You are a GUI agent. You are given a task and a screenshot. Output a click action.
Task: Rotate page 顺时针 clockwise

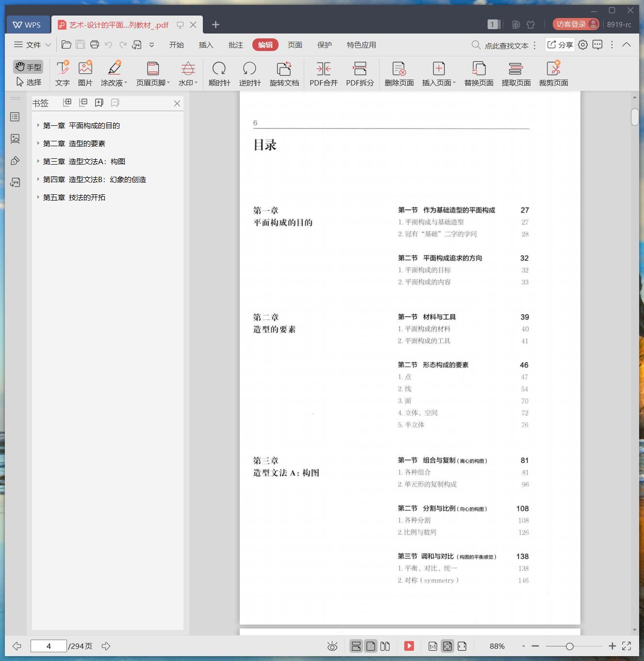coord(219,74)
